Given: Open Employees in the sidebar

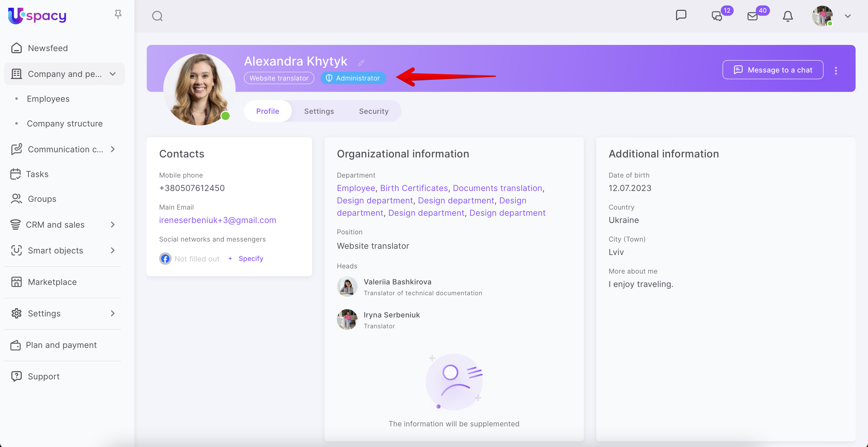Looking at the screenshot, I should click(48, 99).
